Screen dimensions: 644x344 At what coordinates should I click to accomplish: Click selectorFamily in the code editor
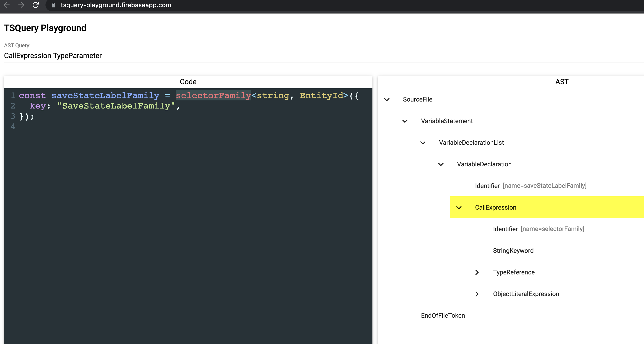coord(213,95)
